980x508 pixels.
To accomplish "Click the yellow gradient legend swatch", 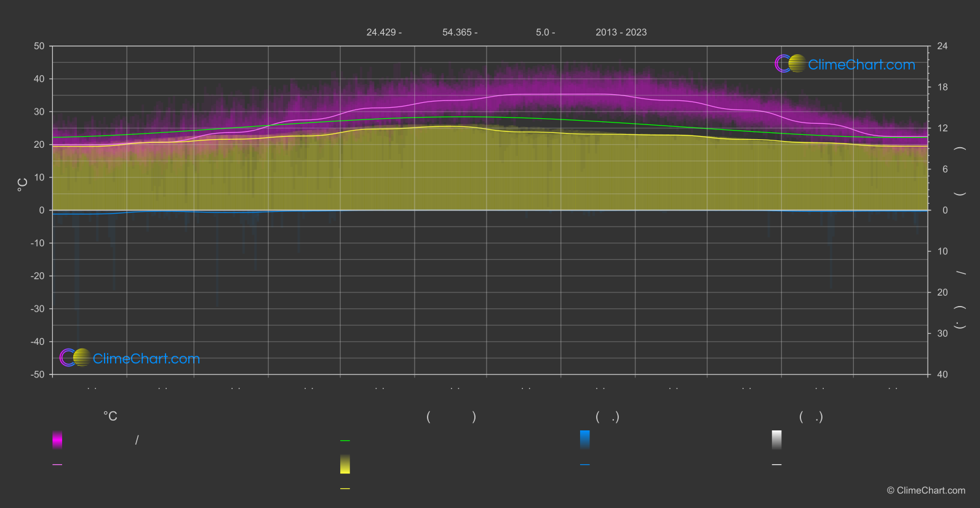I will click(x=345, y=464).
